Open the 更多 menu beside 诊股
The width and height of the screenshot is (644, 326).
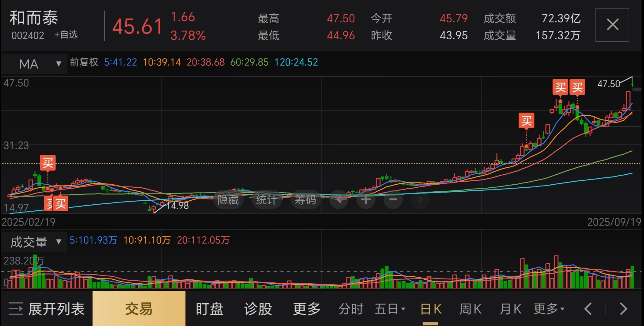[x=307, y=309]
